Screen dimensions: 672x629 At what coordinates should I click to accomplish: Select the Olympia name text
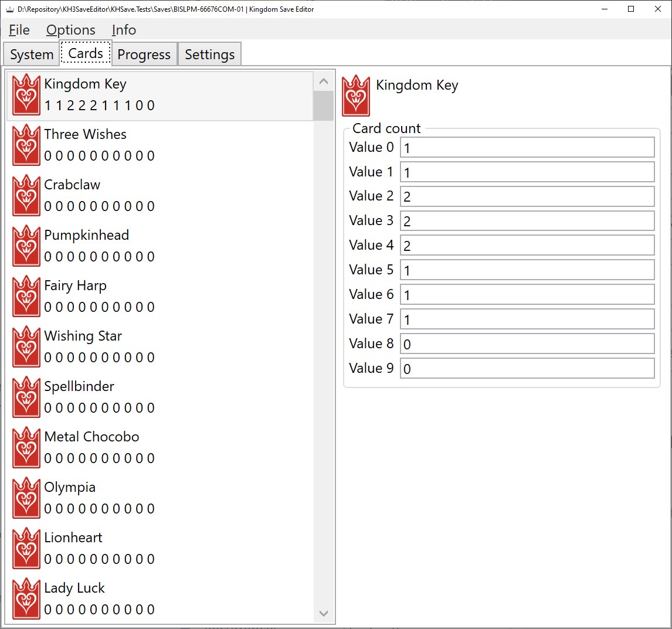click(70, 488)
